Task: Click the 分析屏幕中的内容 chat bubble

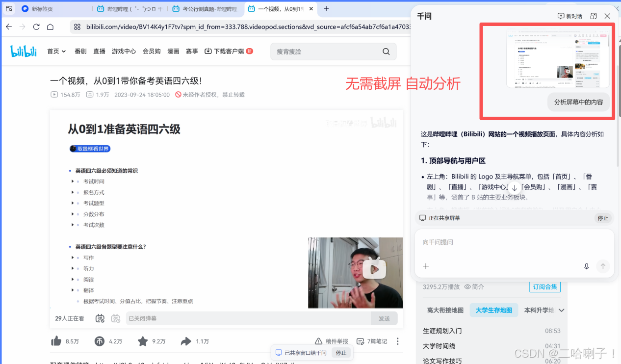Action: point(578,102)
